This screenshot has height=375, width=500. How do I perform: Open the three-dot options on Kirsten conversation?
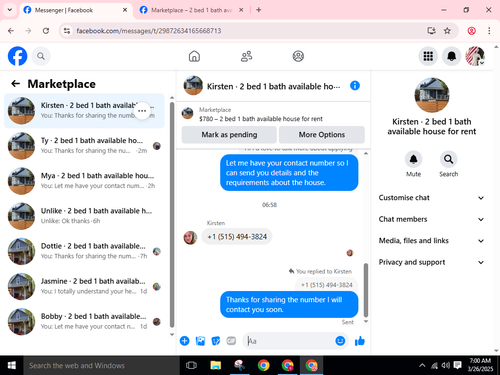click(x=142, y=111)
